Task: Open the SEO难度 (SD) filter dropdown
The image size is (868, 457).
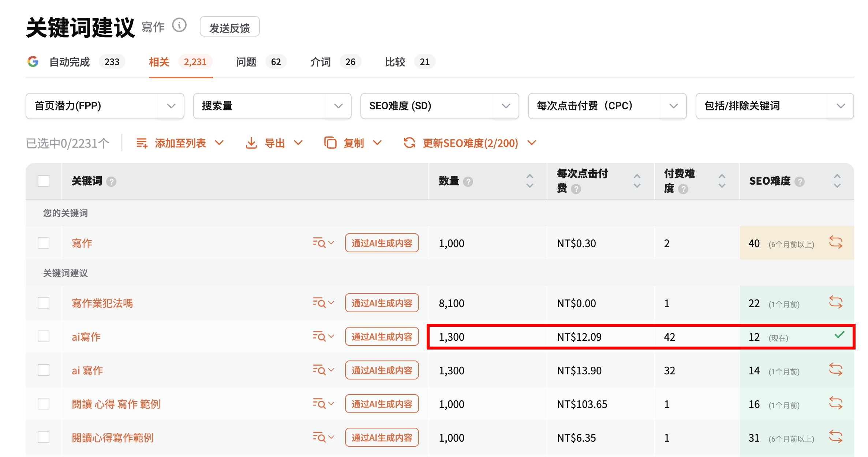Action: pyautogui.click(x=439, y=106)
